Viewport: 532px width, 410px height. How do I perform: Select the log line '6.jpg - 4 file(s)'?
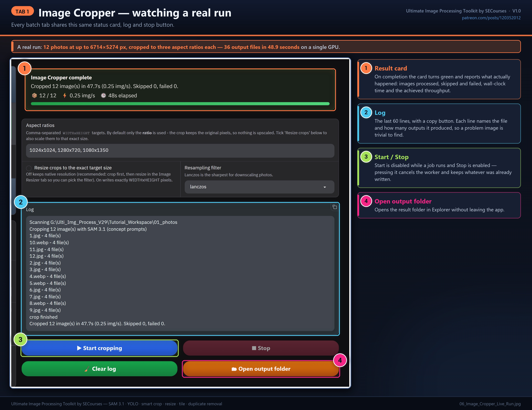45,290
